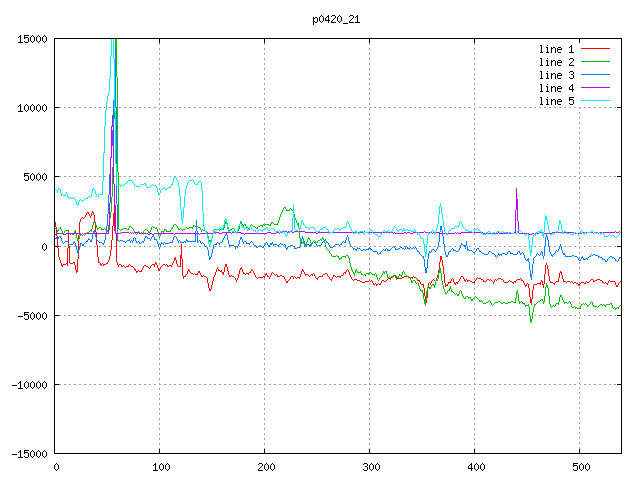
Task: Click the x-axis label 200
Action: (x=266, y=467)
